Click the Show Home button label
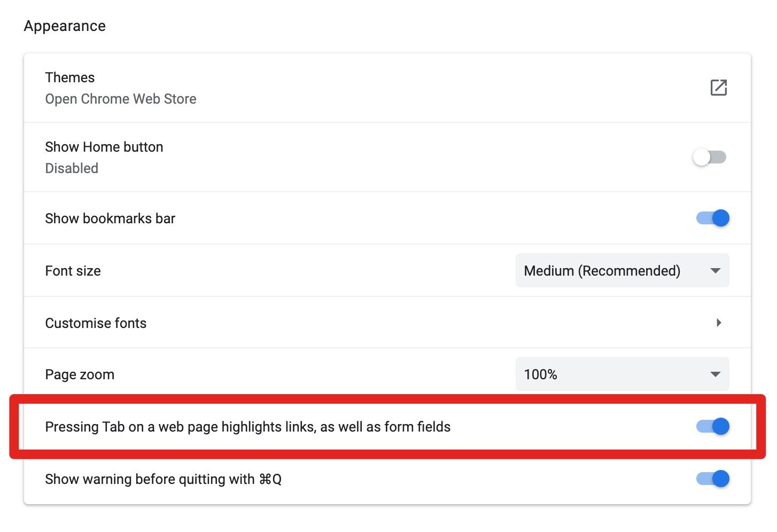Screen dimensions: 777x532 [104, 147]
